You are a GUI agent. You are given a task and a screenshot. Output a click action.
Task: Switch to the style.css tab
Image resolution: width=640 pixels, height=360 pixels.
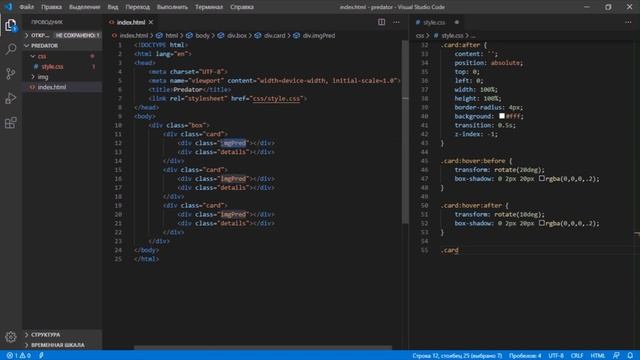click(x=434, y=22)
